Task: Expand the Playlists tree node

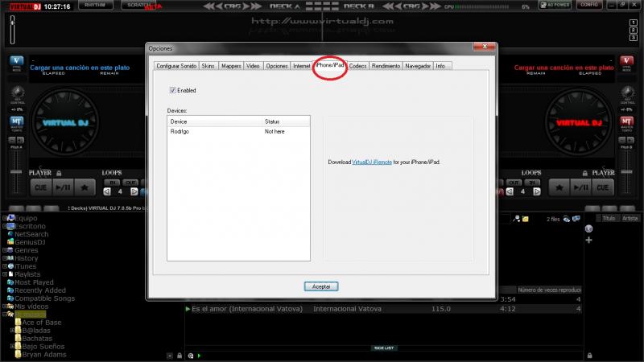Action: point(5,274)
